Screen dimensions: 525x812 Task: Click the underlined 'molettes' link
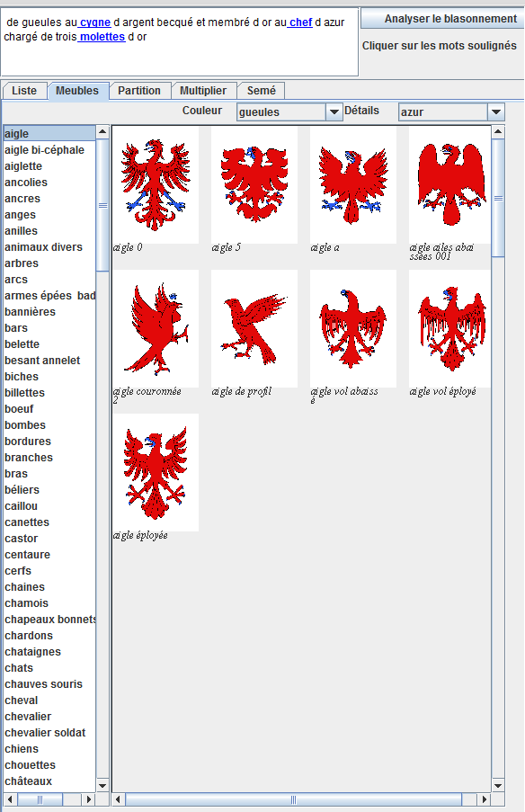102,37
